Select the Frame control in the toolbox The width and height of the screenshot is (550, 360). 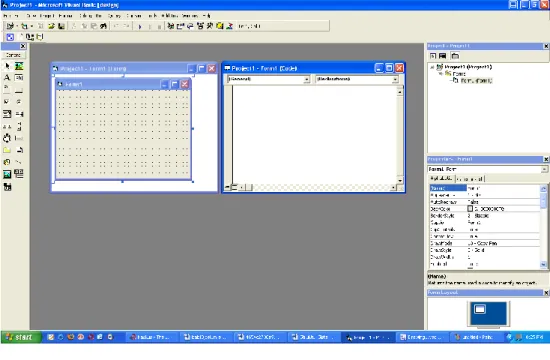coord(7,90)
